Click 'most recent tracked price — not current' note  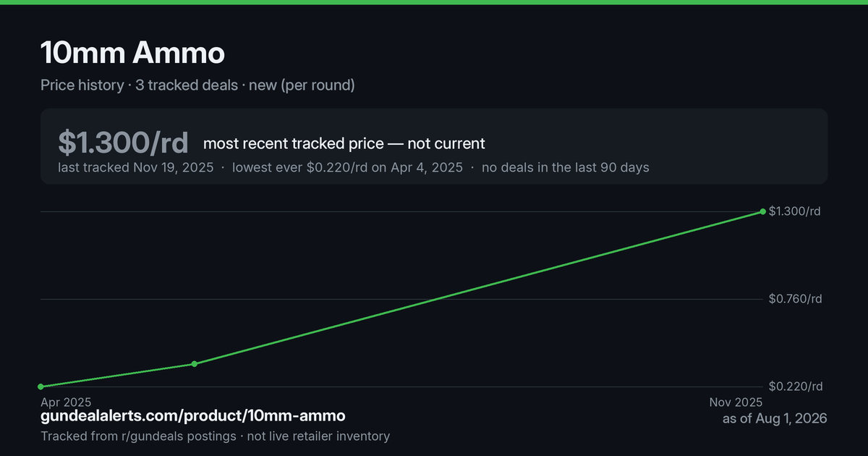pyautogui.click(x=344, y=143)
